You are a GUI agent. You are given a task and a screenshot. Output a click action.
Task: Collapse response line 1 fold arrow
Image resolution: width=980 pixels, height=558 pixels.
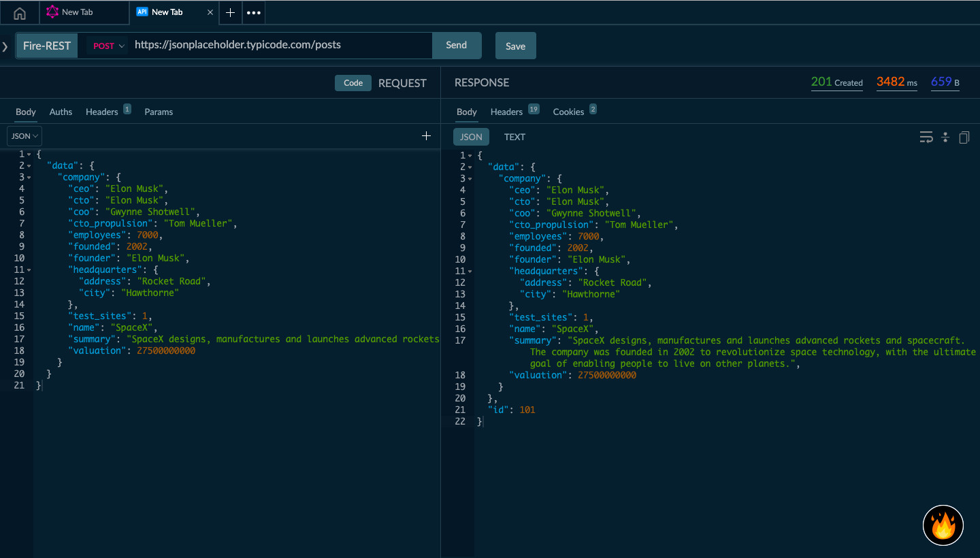tap(470, 156)
